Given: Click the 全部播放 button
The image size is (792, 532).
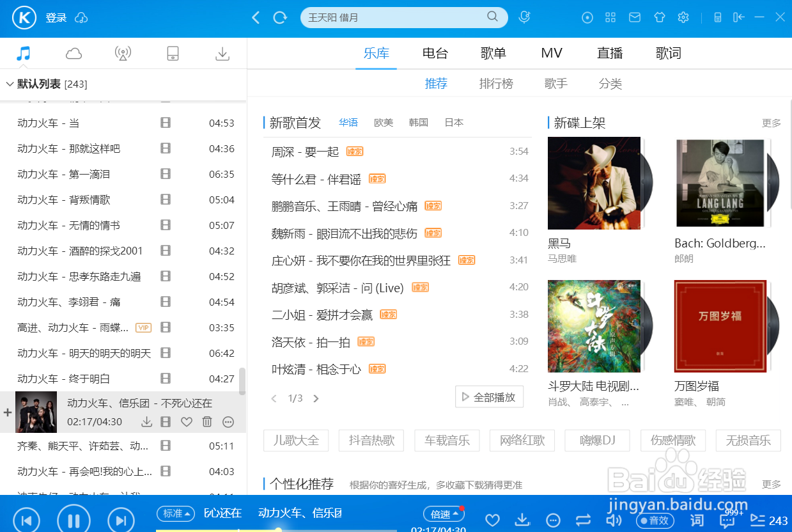Looking at the screenshot, I should 489,397.
